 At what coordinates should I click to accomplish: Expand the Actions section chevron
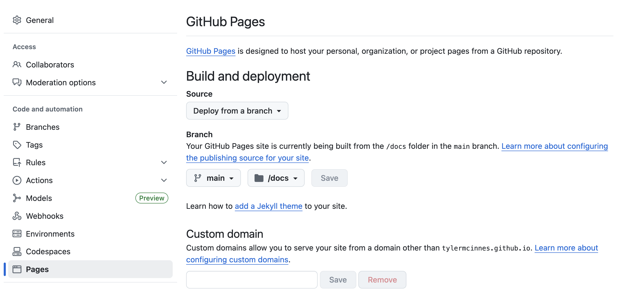(164, 180)
